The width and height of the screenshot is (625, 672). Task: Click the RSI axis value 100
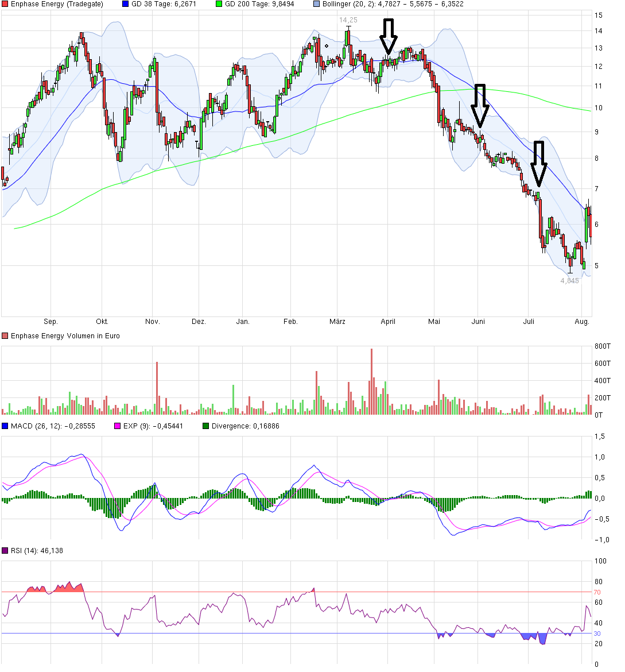click(x=600, y=561)
